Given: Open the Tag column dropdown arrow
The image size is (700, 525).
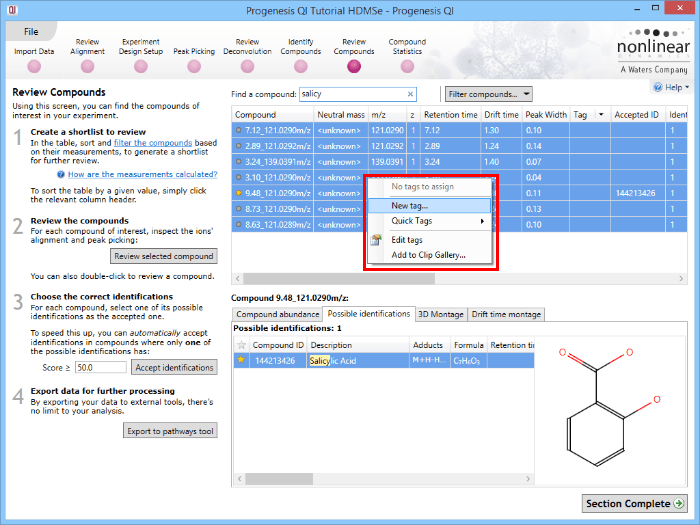Looking at the screenshot, I should click(x=601, y=115).
